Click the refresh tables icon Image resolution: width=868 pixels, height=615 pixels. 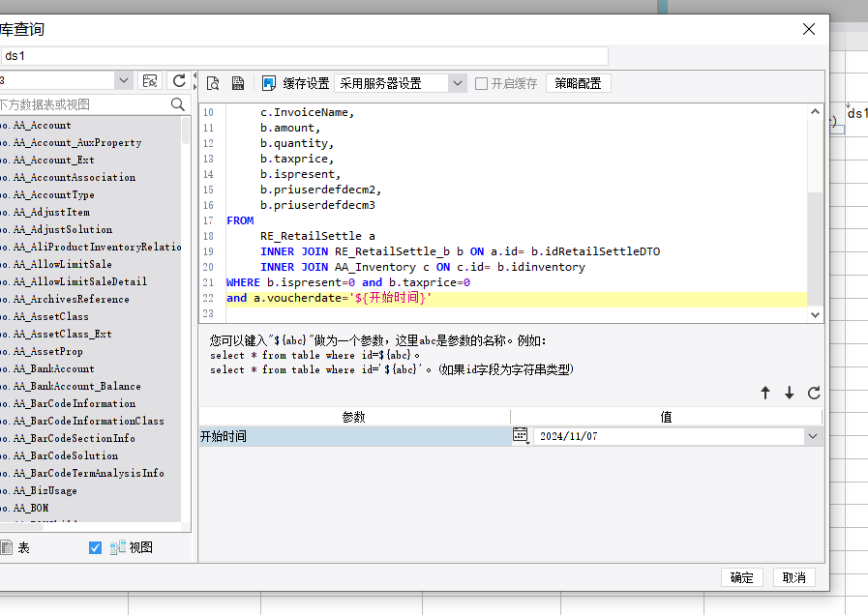179,81
